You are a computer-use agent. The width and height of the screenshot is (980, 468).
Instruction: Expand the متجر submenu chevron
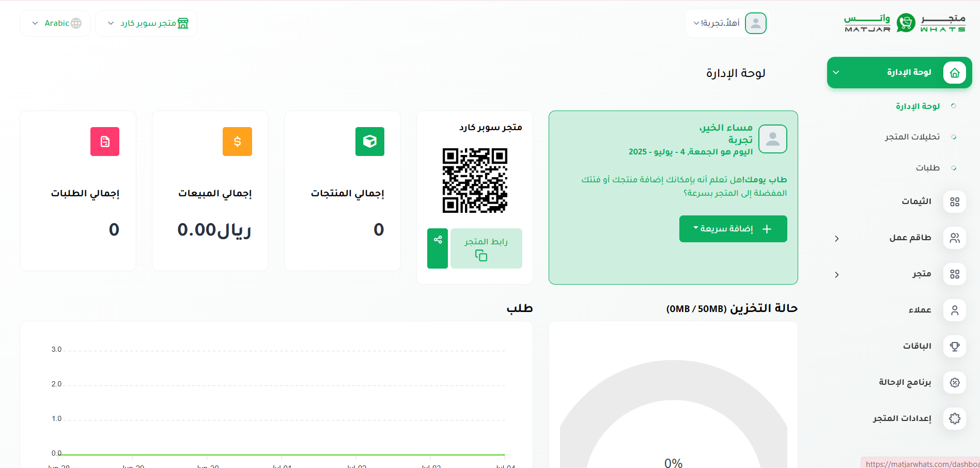[837, 274]
